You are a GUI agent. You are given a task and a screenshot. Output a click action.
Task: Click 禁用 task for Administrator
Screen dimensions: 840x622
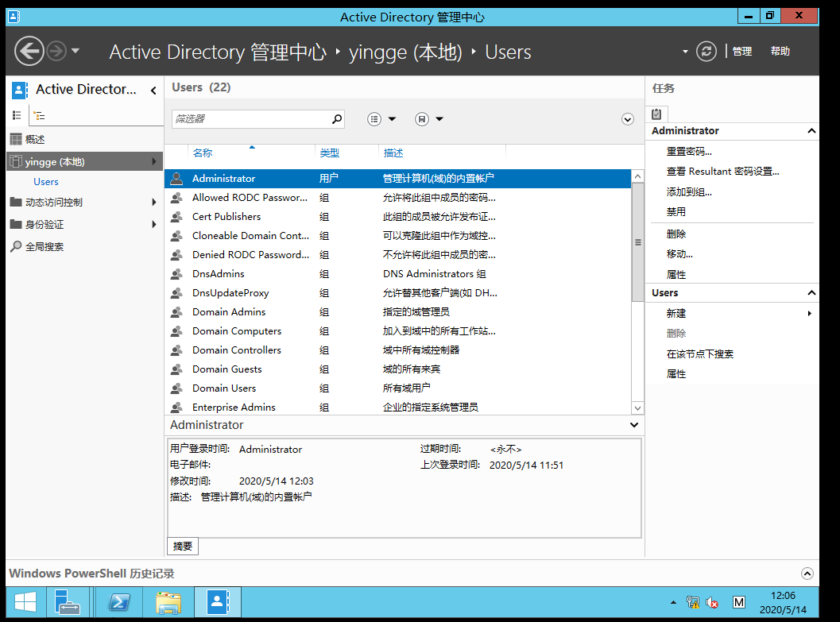pyautogui.click(x=676, y=212)
